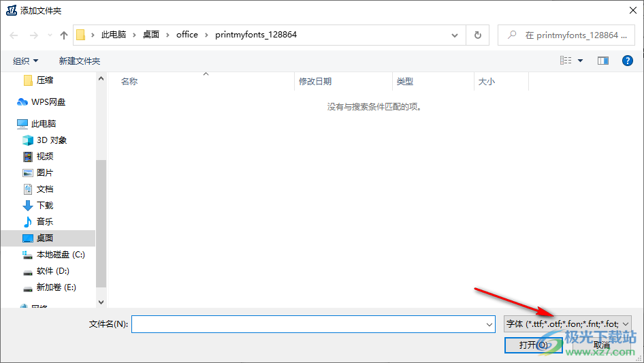Click the 视频 film icon

[27, 157]
